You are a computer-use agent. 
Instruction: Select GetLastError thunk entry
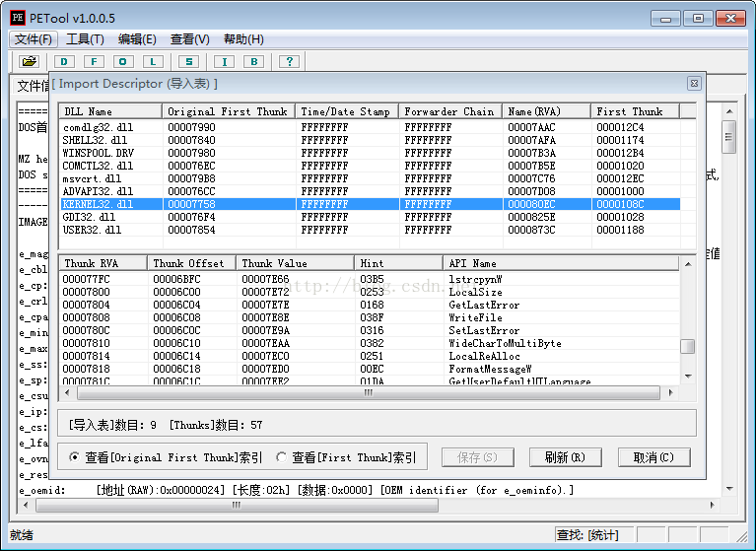(x=371, y=305)
